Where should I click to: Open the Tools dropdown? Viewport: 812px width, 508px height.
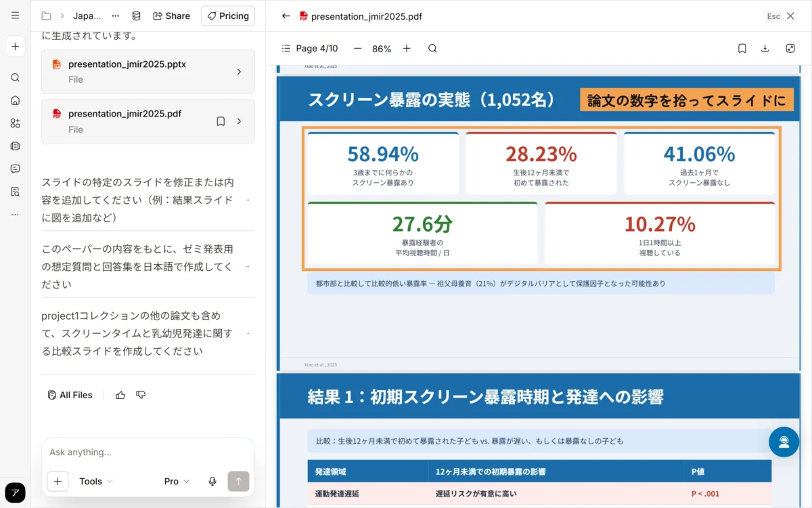click(96, 482)
